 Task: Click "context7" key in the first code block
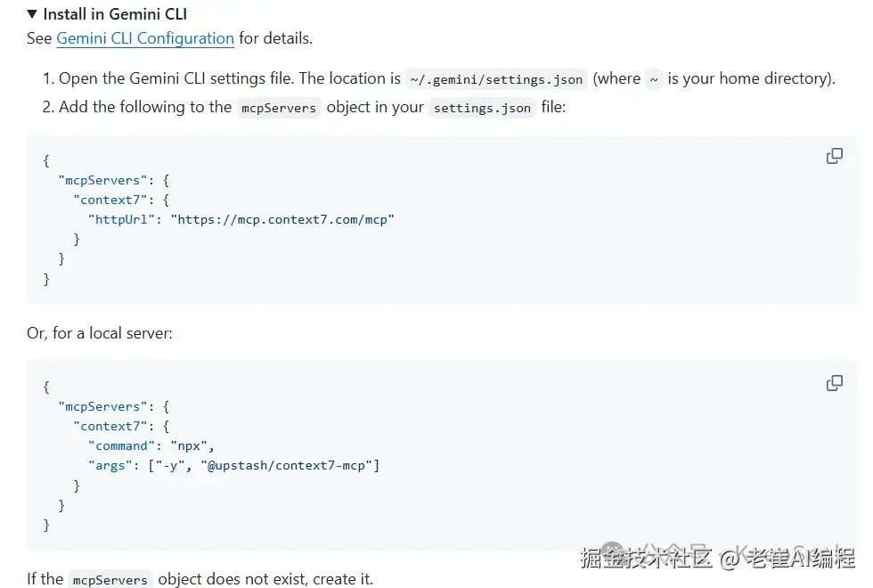pos(112,200)
